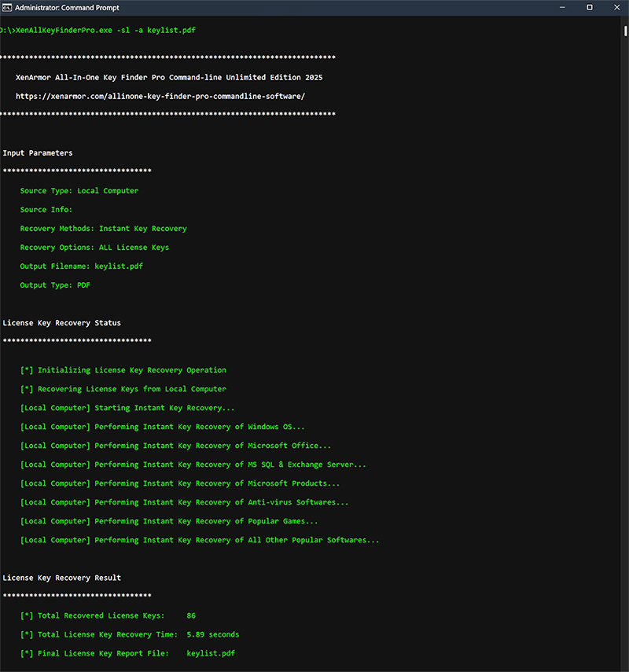Viewport: 629px width, 672px height.
Task: Click the 'Source Type: Local Computer' line
Action: pos(79,191)
